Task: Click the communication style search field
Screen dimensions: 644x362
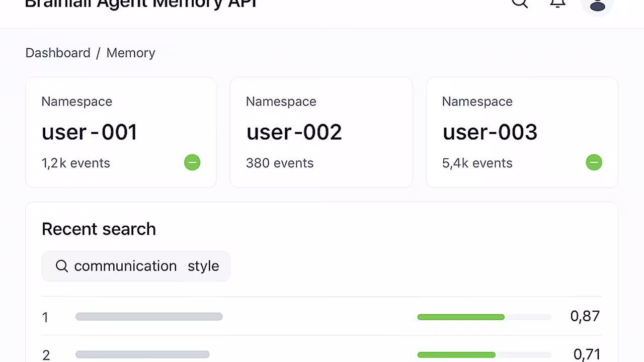Action: point(136,266)
